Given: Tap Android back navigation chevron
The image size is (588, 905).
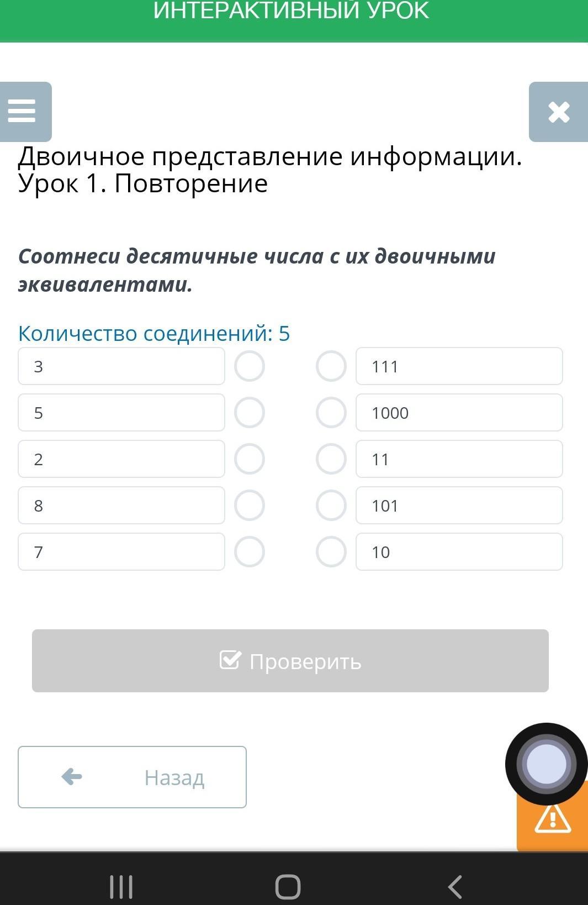Looking at the screenshot, I should pos(455,887).
